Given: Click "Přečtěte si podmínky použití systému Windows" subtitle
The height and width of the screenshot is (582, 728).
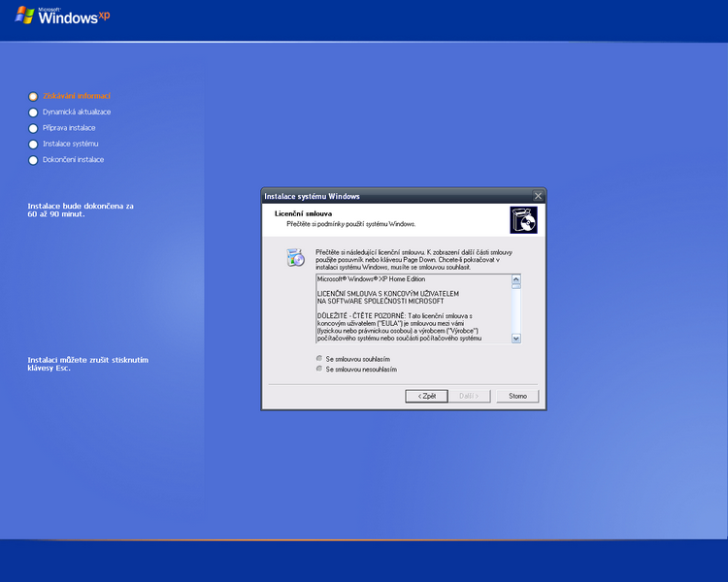Looking at the screenshot, I should pyautogui.click(x=351, y=224).
